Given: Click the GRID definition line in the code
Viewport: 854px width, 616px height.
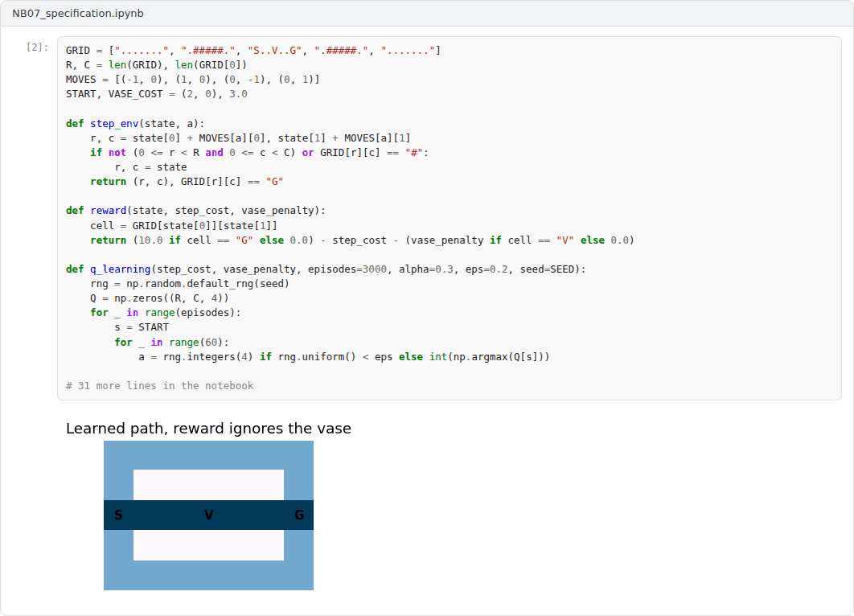Looking at the screenshot, I should tap(253, 50).
